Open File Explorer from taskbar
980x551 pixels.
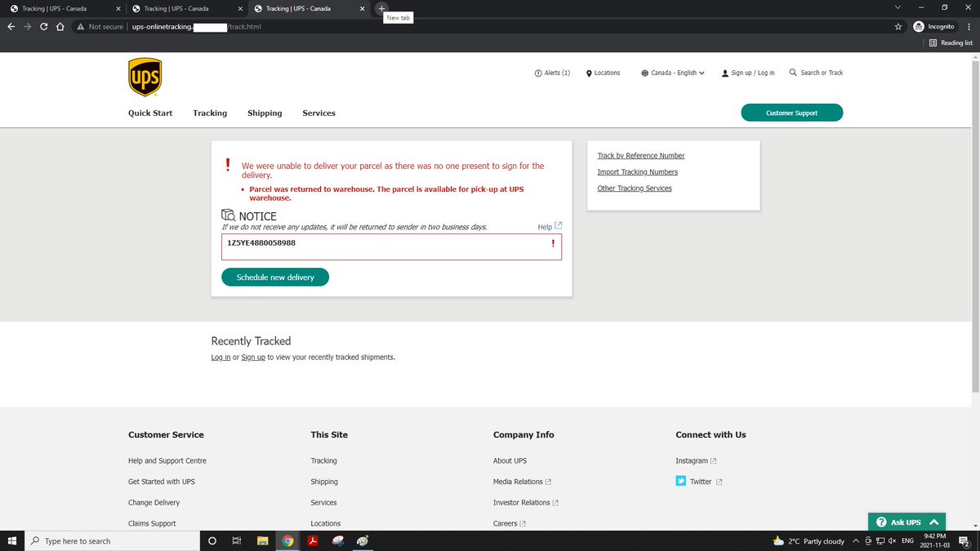[263, 541]
